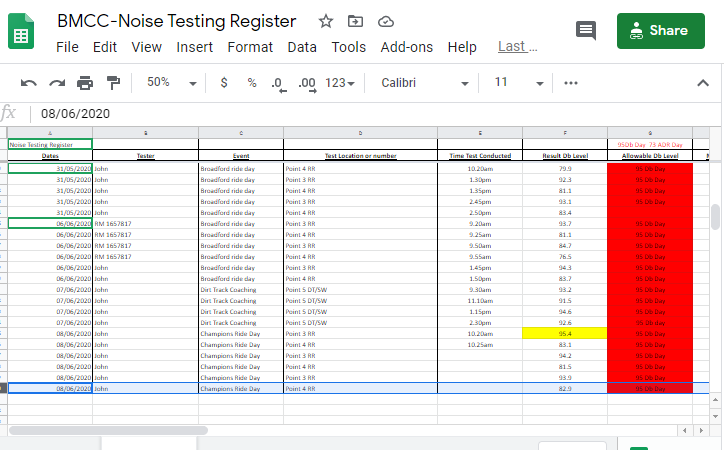Show more toolbar options
Image resolution: width=724 pixels, height=450 pixels.
click(x=571, y=83)
